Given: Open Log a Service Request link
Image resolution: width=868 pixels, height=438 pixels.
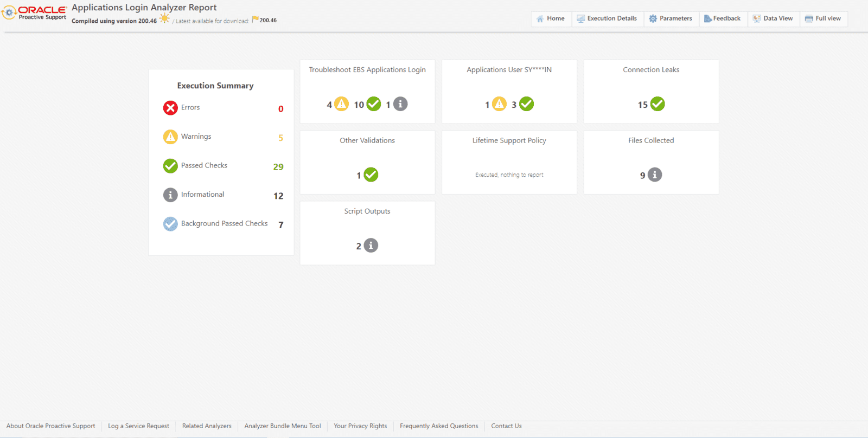Looking at the screenshot, I should pos(138,426).
